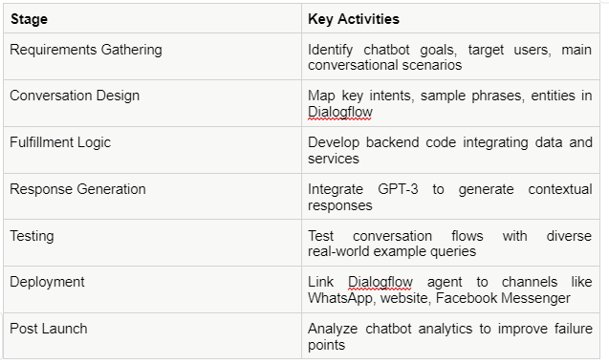The width and height of the screenshot is (609, 364).
Task: Click the Response Generation cell
Action: 152,197
